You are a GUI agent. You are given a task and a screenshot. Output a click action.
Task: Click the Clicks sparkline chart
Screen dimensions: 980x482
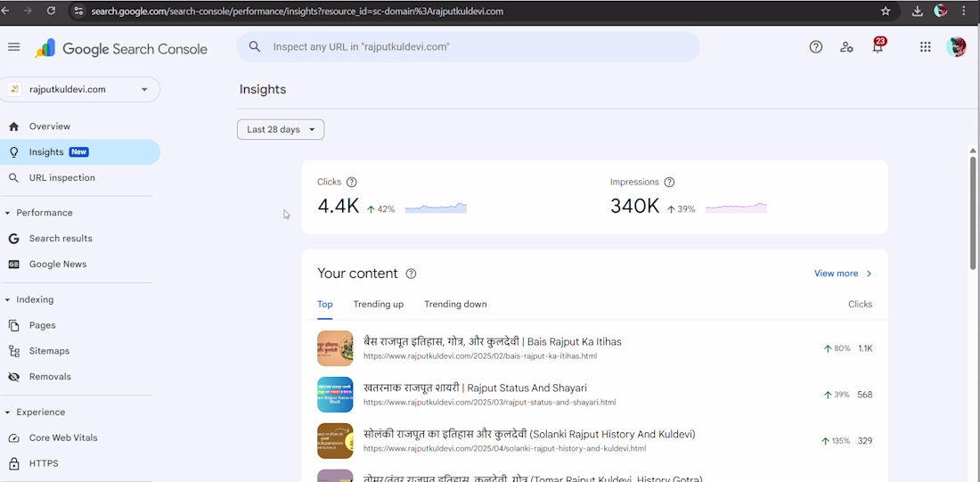436,208
